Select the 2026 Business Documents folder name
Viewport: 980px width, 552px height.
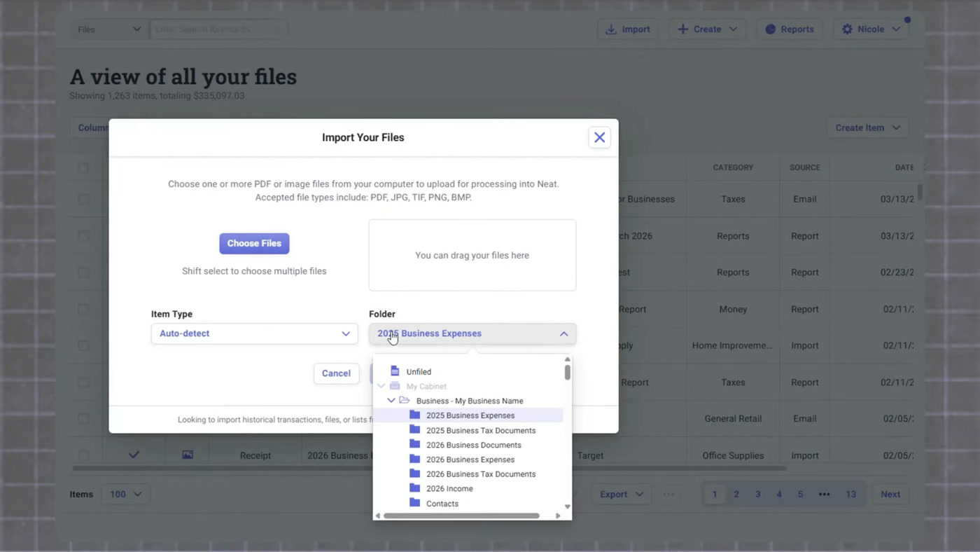(474, 445)
